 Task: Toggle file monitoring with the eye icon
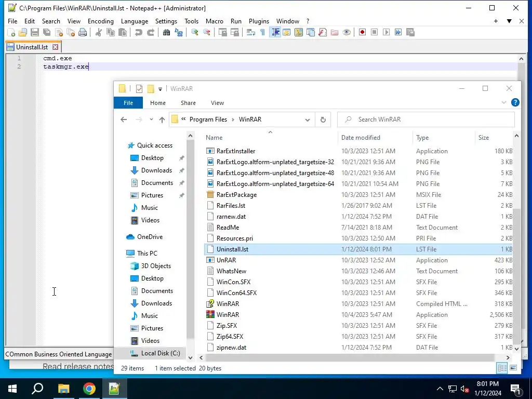pyautogui.click(x=347, y=32)
